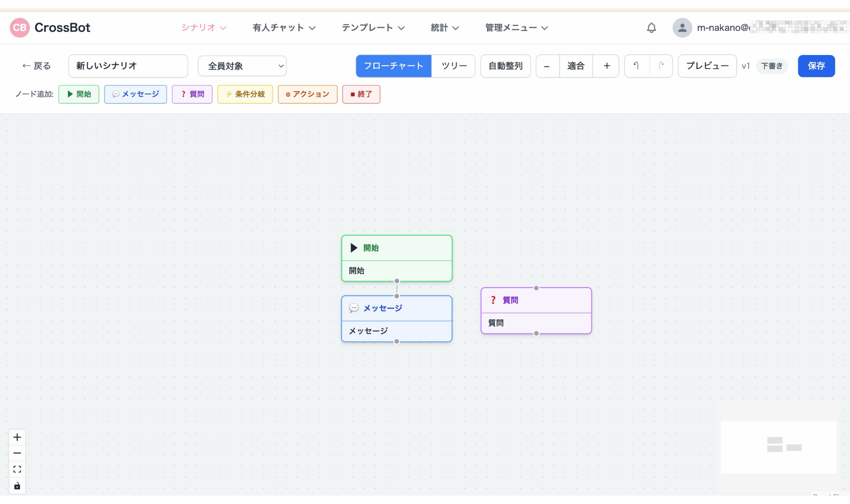Open the 全員対象 dropdown
This screenshot has height=504, width=850.
click(242, 66)
